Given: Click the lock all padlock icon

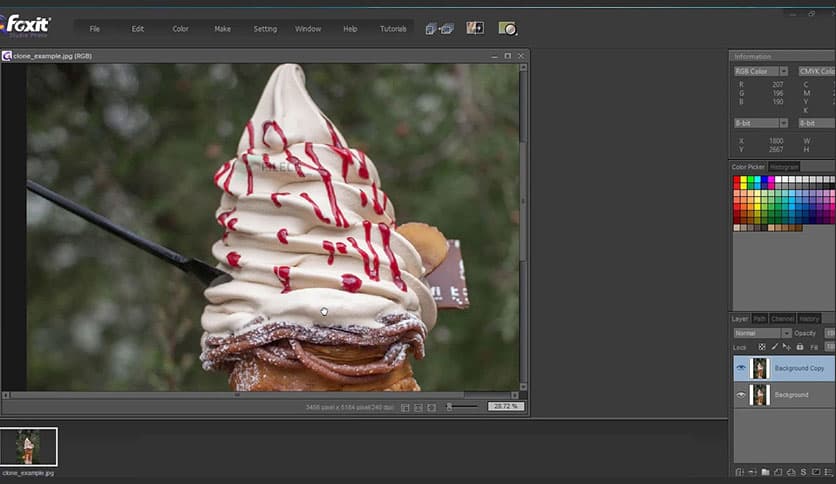Looking at the screenshot, I should tap(799, 347).
